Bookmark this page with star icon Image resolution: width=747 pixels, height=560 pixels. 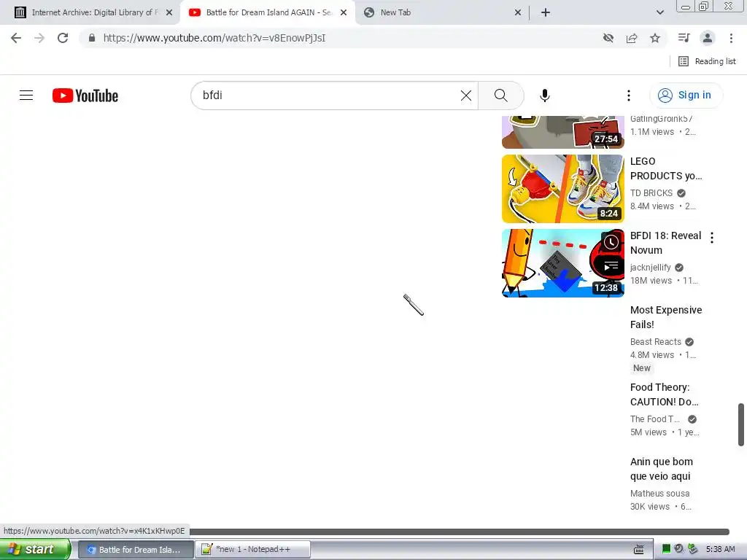tap(655, 38)
